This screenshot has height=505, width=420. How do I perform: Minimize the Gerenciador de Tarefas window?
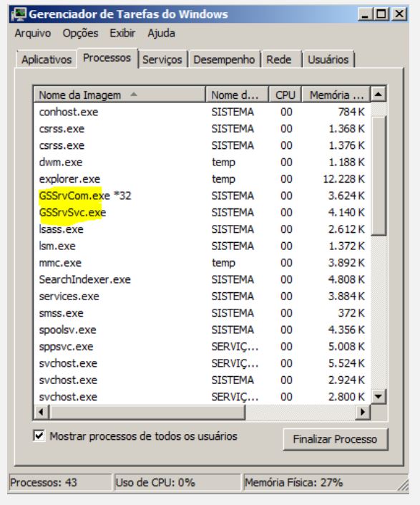[366, 14]
